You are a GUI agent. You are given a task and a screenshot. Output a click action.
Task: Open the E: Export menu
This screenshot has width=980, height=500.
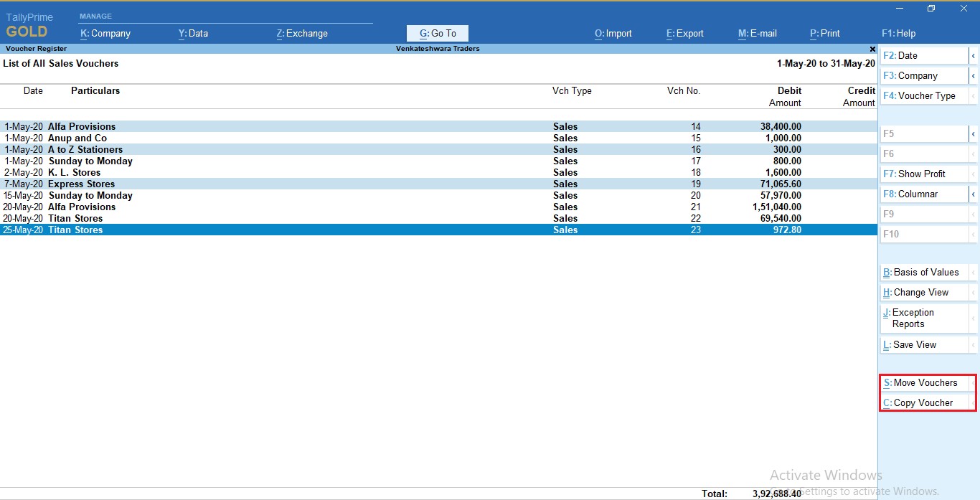(x=683, y=33)
